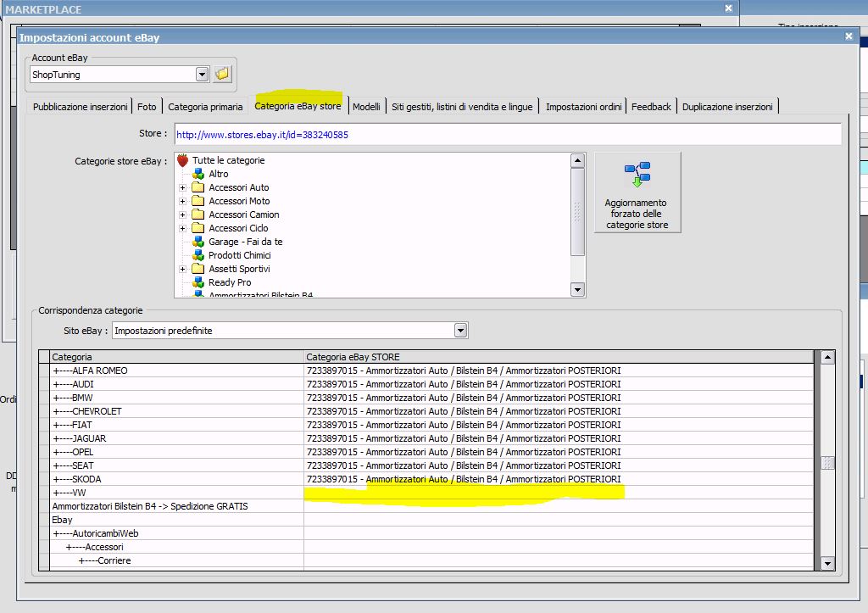
Task: Expand the Accessori Moto tree node
Action: pos(182,201)
